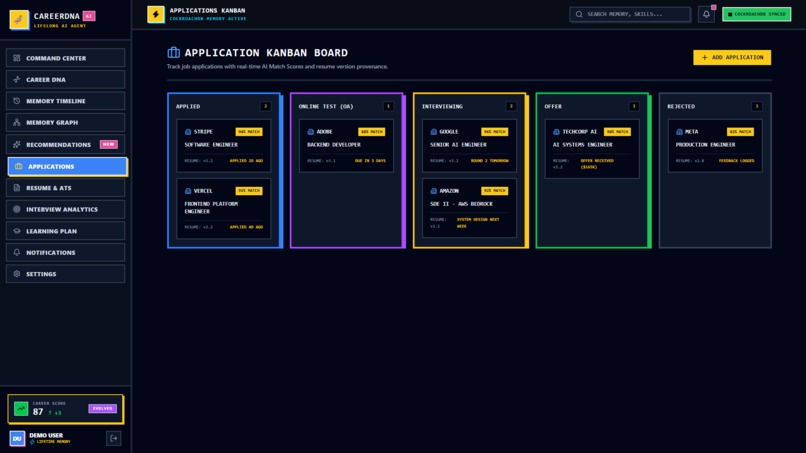The width and height of the screenshot is (806, 453).
Task: Click the Recommendations sparkle icon
Action: point(16,144)
